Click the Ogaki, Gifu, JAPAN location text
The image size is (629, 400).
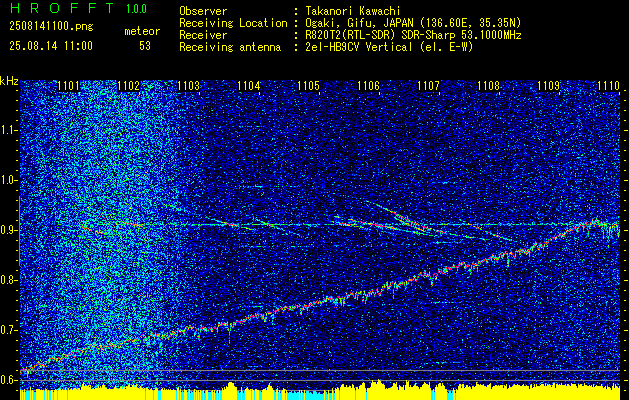(413, 23)
